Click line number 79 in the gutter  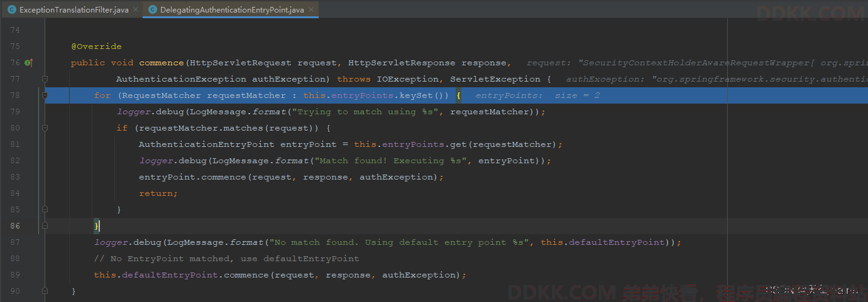[x=15, y=112]
